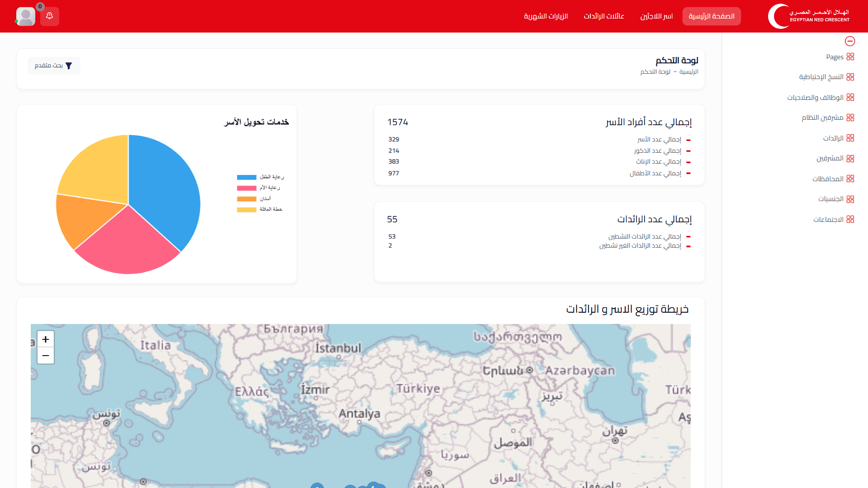Toggle خطة العائلة yellow legend entry
868x488 pixels.
point(259,209)
